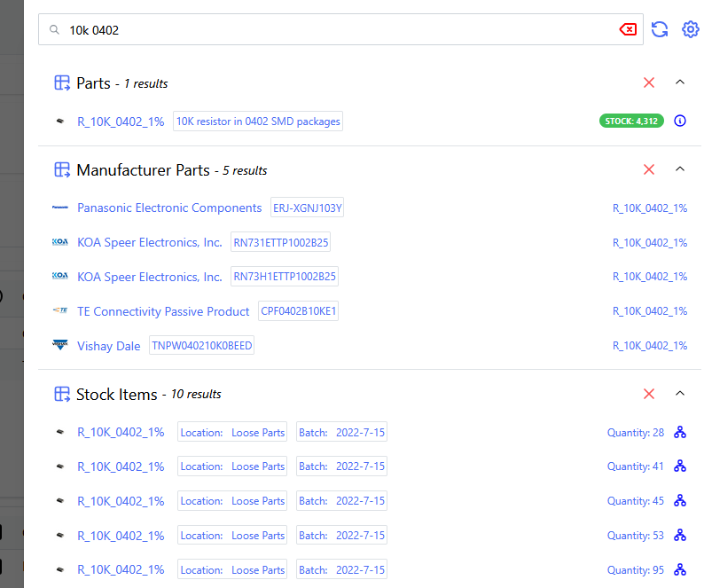Open TE Connectivity Passive Product link
Image resolution: width=704 pixels, height=588 pixels.
[x=163, y=312]
